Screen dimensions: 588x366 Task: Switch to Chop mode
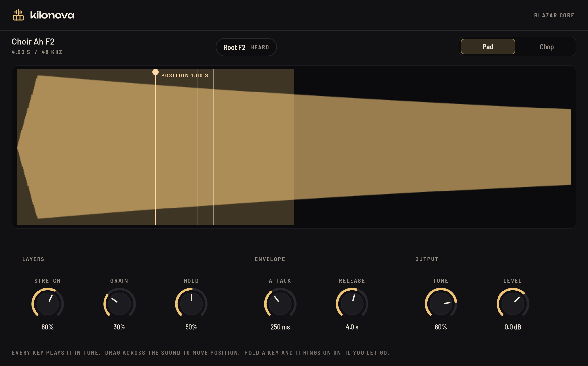(x=547, y=47)
